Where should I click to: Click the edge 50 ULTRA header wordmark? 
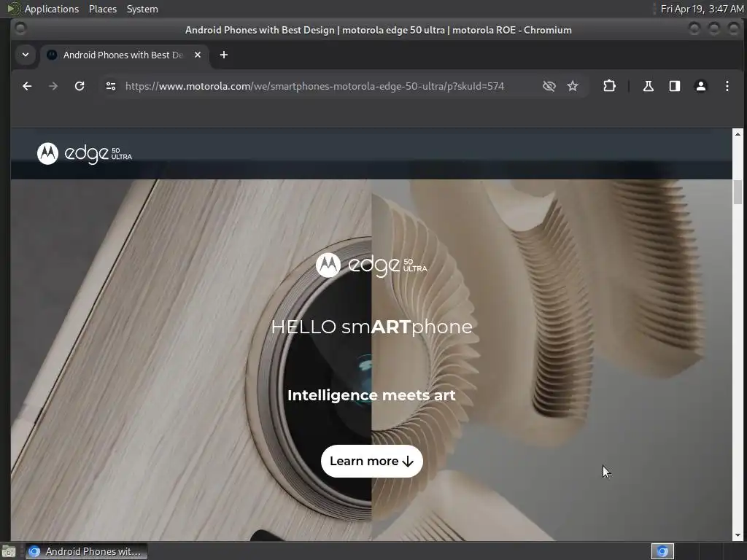coord(98,154)
